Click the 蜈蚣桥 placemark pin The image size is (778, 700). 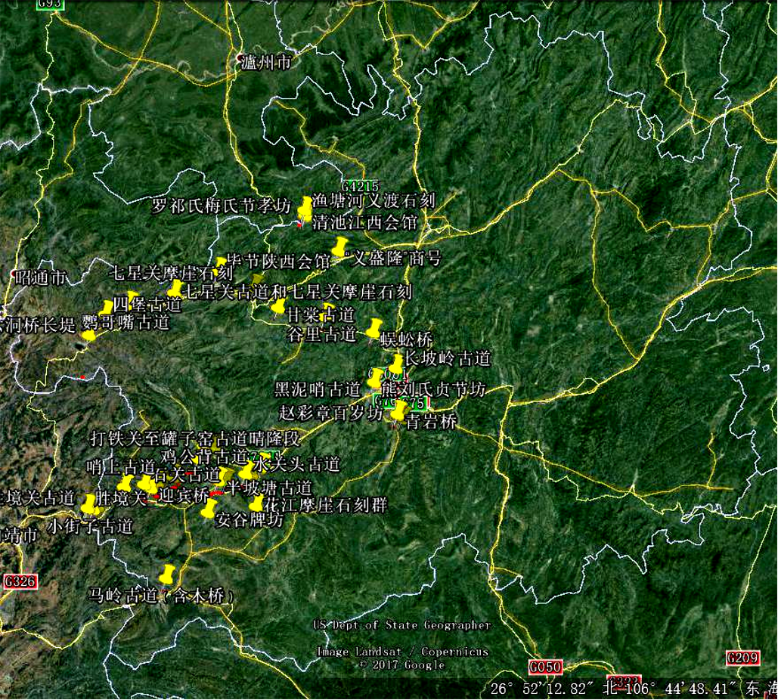click(x=375, y=329)
